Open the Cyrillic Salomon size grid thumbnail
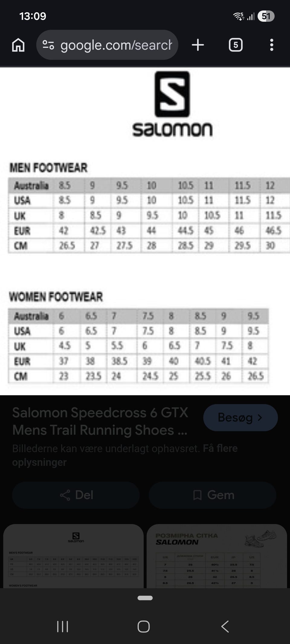Viewport: 290px width, 644px height. (217, 556)
